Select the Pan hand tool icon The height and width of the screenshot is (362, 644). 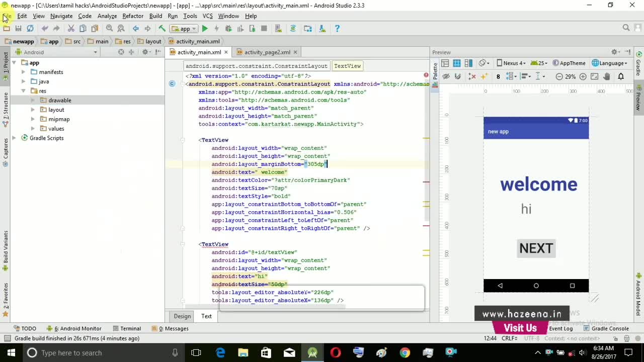[x=607, y=76]
